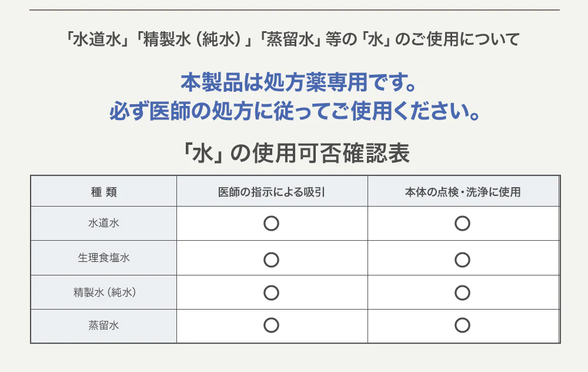Select the 本体の点検・洗浄に使用 column header
588x372 pixels.
(x=463, y=192)
